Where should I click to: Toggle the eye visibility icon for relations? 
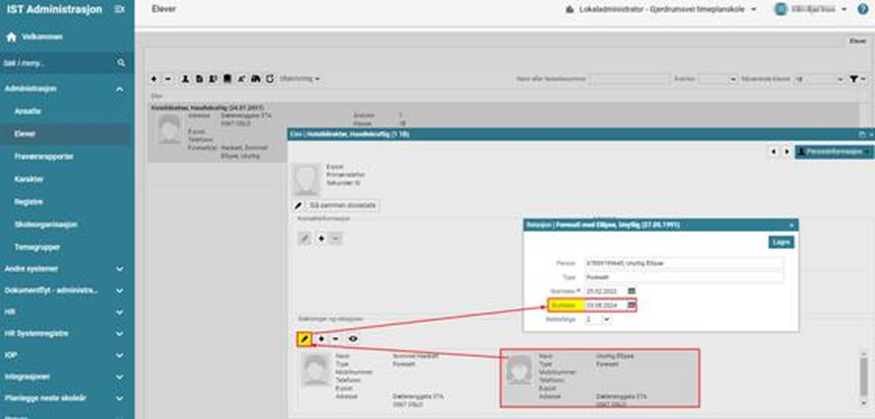pyautogui.click(x=353, y=339)
